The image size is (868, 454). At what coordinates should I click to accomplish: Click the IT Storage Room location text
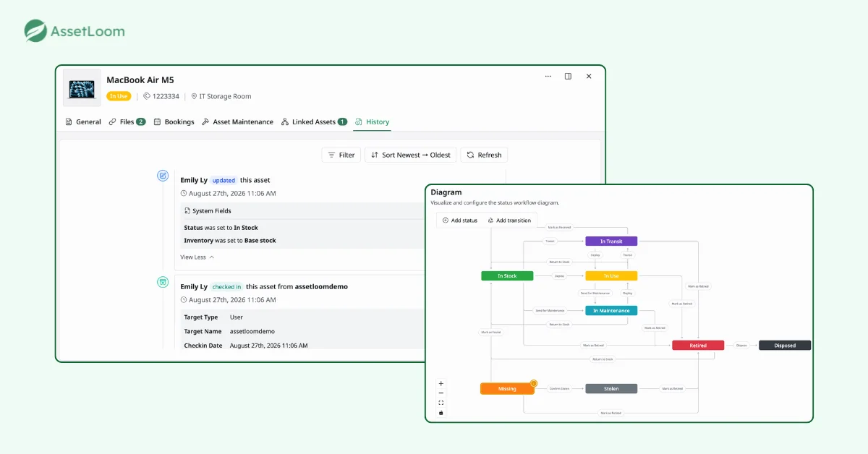(226, 96)
